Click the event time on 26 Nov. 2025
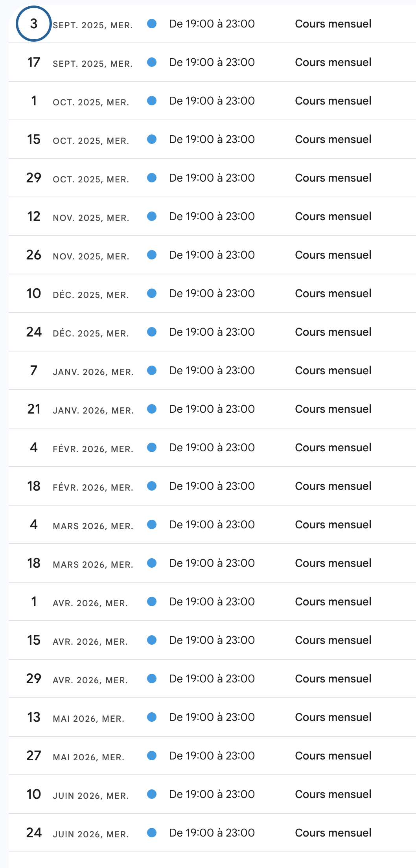 212,255
